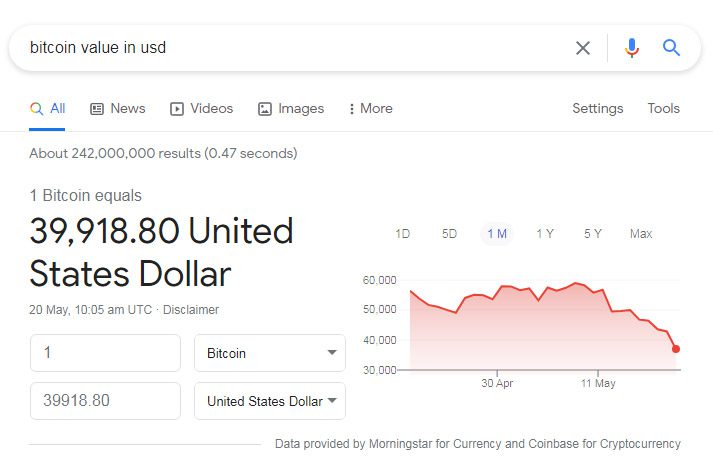Start voice search with the microphone icon
Screen dimensions: 713x465
pos(632,48)
